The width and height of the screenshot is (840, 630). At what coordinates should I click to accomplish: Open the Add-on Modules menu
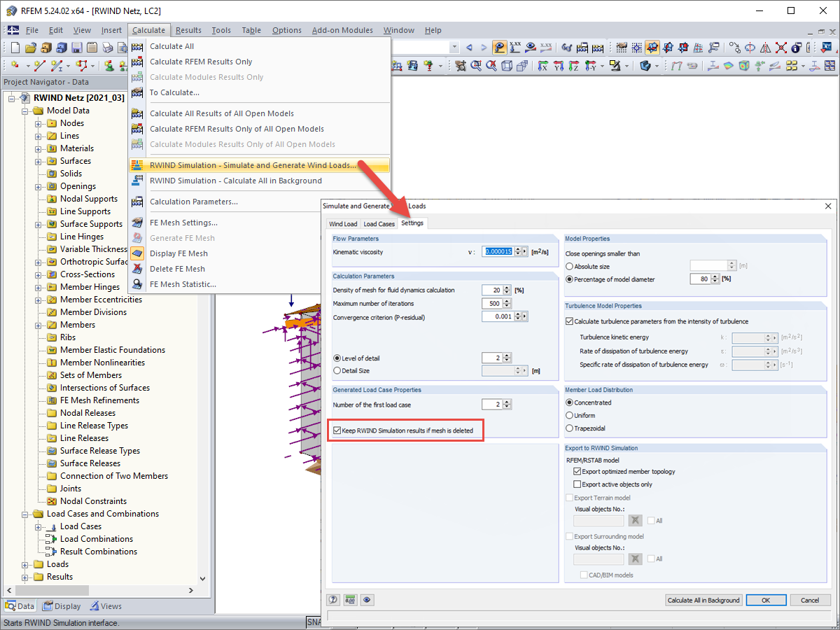coord(342,30)
